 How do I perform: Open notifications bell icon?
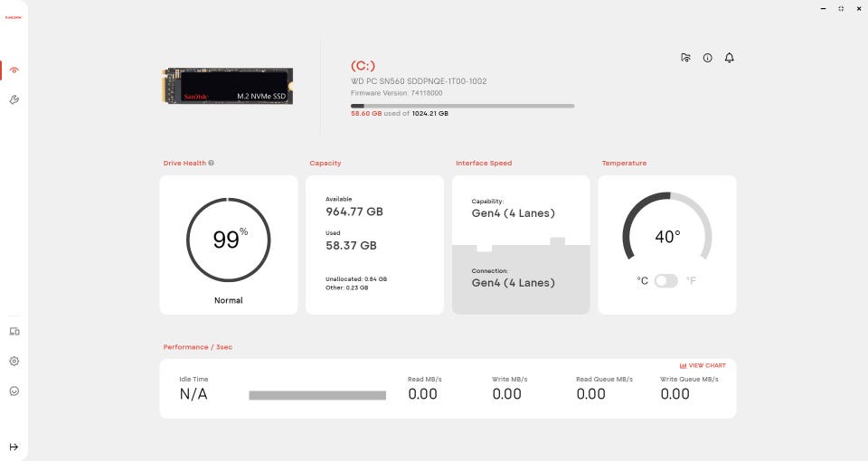[730, 58]
